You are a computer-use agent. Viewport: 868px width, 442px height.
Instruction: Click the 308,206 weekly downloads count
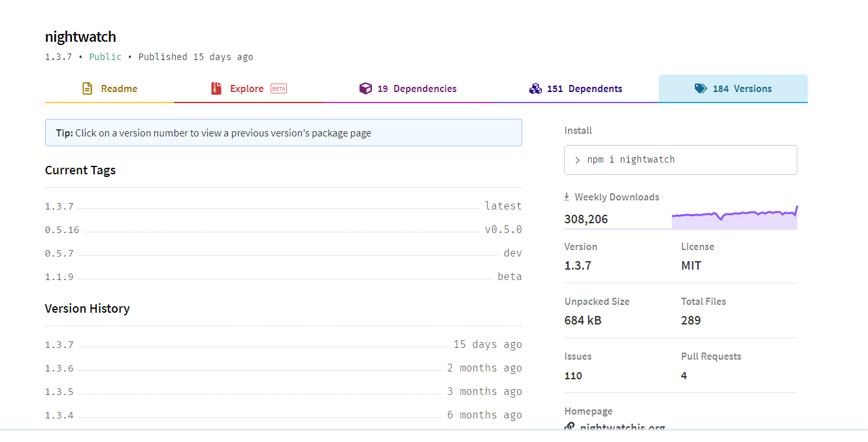(x=586, y=219)
